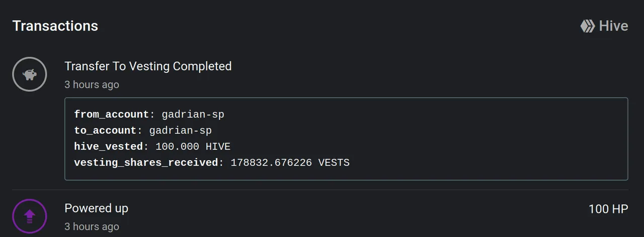This screenshot has height=237, width=644.
Task: Click the timestamp under Powered up
Action: tap(92, 226)
